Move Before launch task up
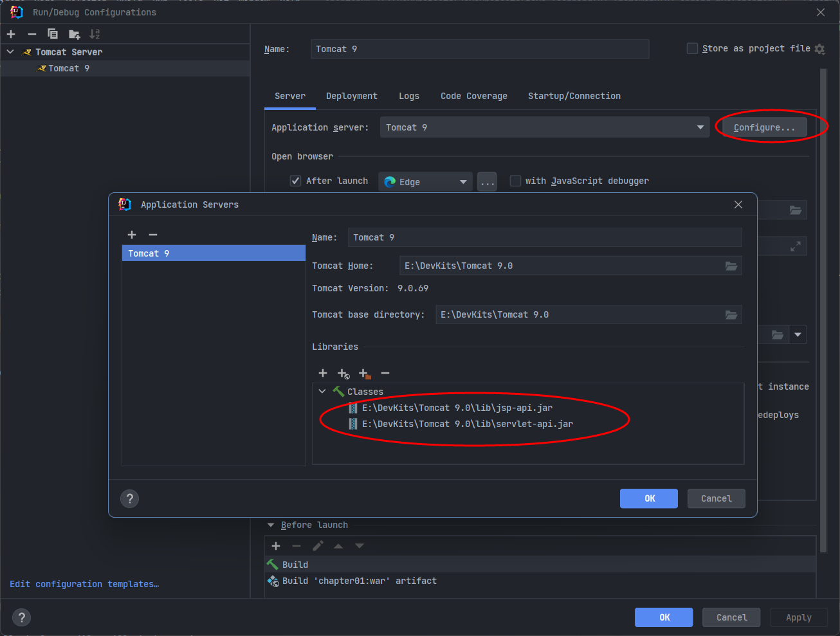The image size is (840, 636). coord(338,546)
